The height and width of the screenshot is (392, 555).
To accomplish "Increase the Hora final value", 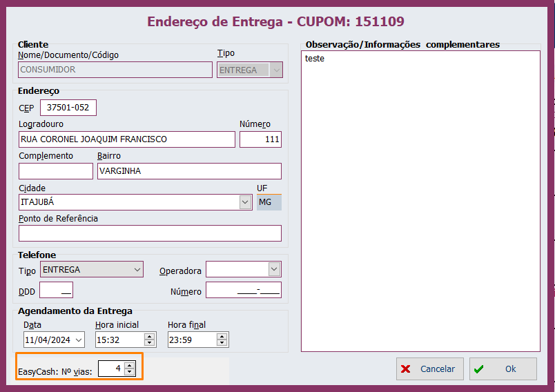I will point(222,337).
